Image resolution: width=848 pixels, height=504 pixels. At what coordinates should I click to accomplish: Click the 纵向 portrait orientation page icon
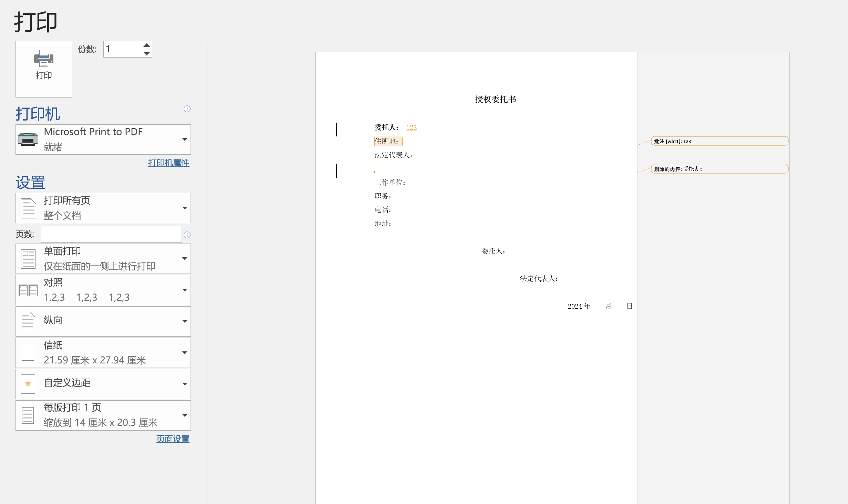pos(28,321)
